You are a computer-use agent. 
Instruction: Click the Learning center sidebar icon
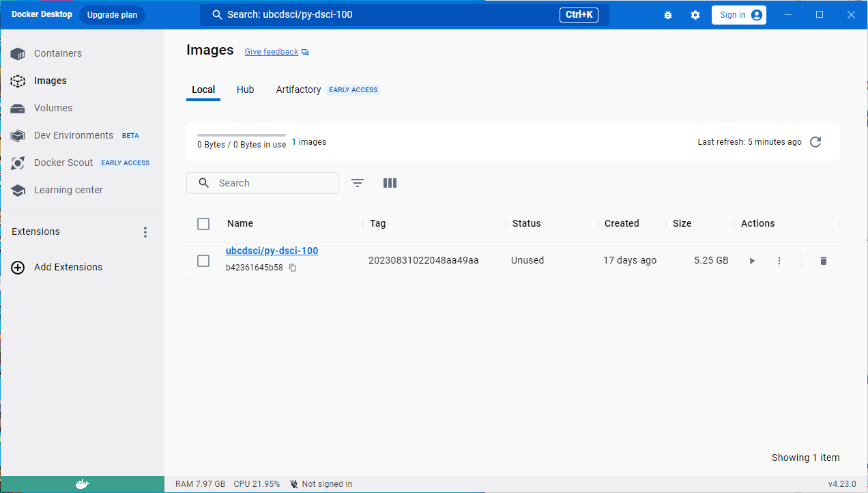click(18, 190)
